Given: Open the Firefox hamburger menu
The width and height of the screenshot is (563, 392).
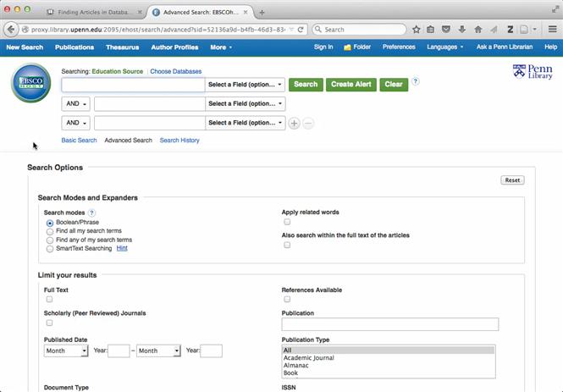Looking at the screenshot, I should (553, 30).
